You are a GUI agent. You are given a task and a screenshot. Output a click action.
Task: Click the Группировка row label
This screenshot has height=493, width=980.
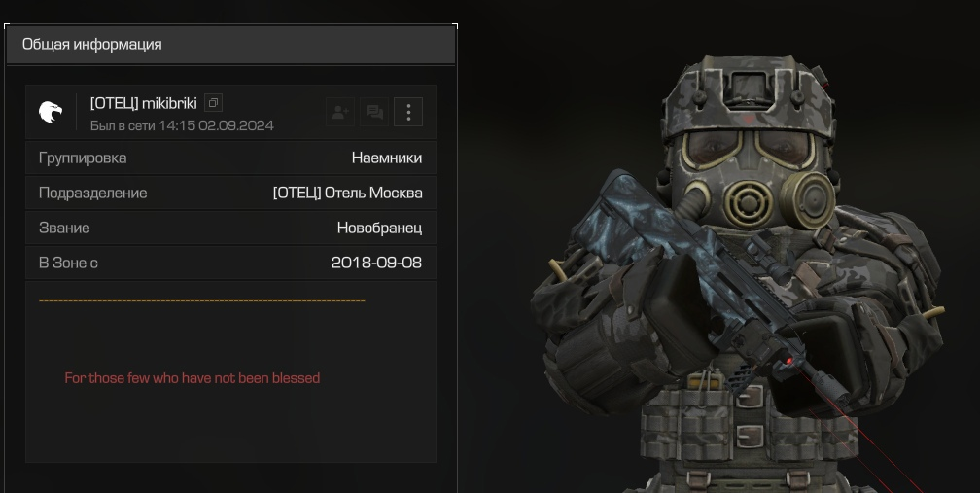point(83,158)
